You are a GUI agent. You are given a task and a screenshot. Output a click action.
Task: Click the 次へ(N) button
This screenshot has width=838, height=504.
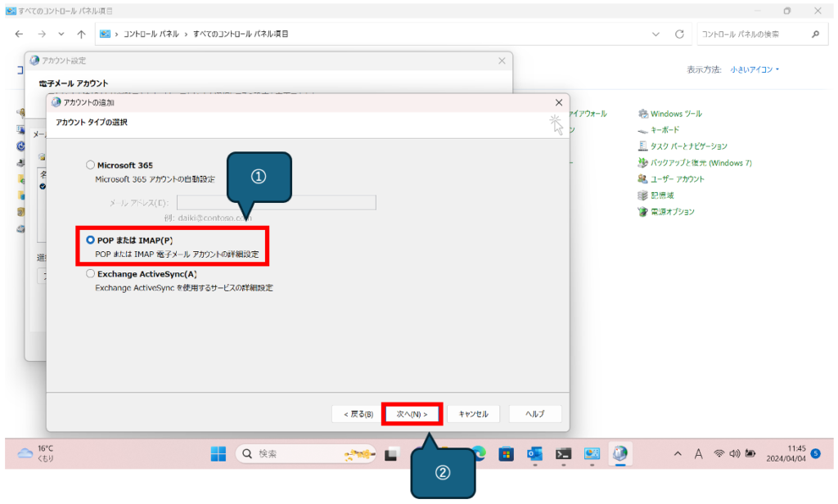pyautogui.click(x=412, y=414)
